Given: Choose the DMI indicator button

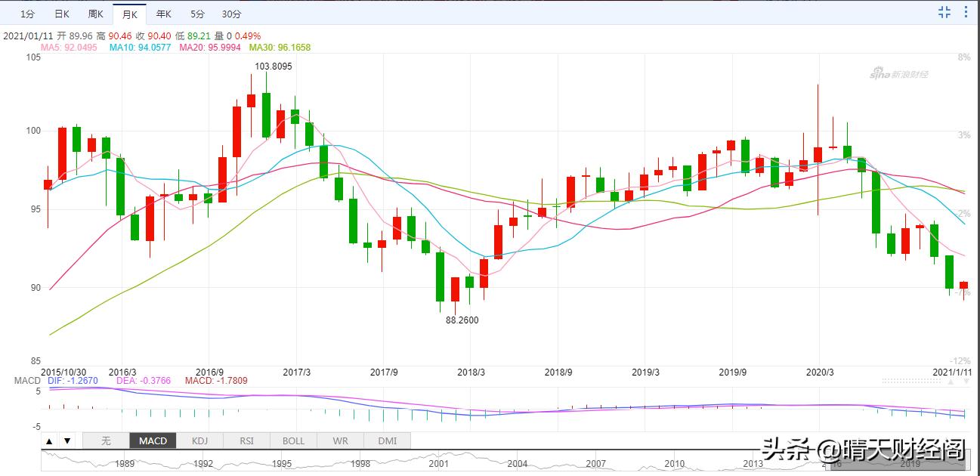Looking at the screenshot, I should click(387, 440).
